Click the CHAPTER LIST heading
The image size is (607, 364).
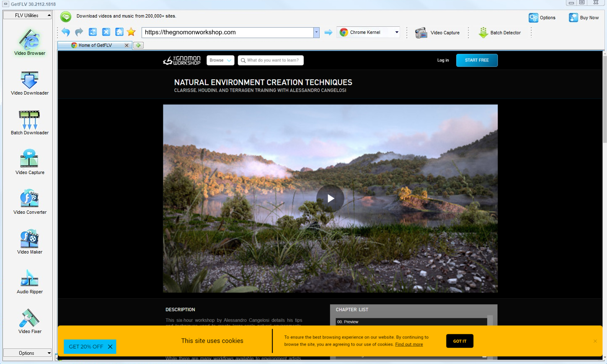click(x=352, y=310)
